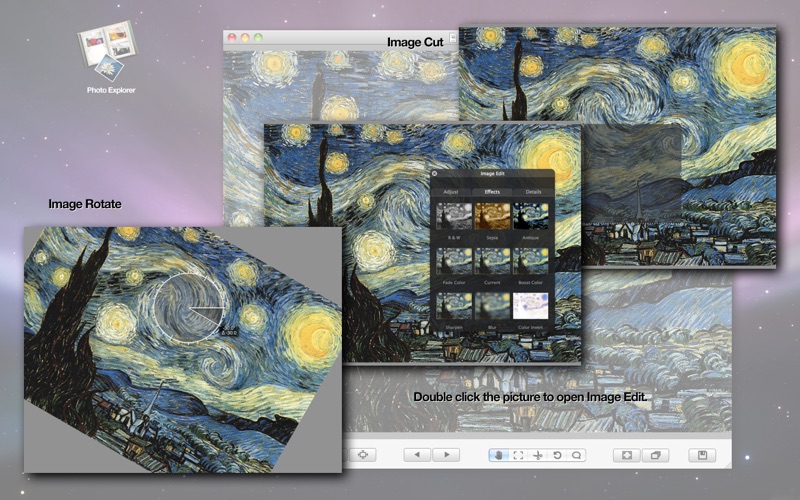Choose the scissors cut tool
This screenshot has width=800, height=500.
pyautogui.click(x=537, y=455)
